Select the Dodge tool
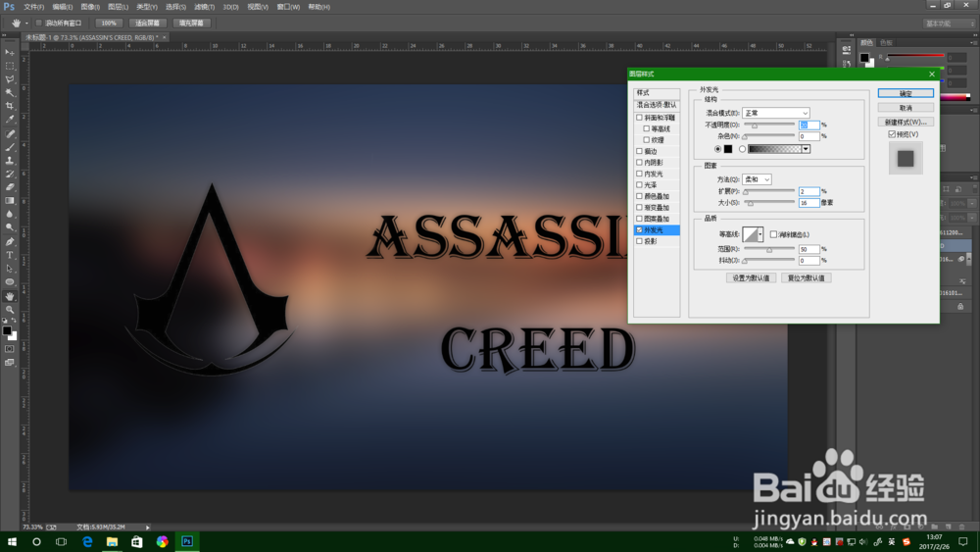The width and height of the screenshot is (980, 552). click(x=10, y=226)
